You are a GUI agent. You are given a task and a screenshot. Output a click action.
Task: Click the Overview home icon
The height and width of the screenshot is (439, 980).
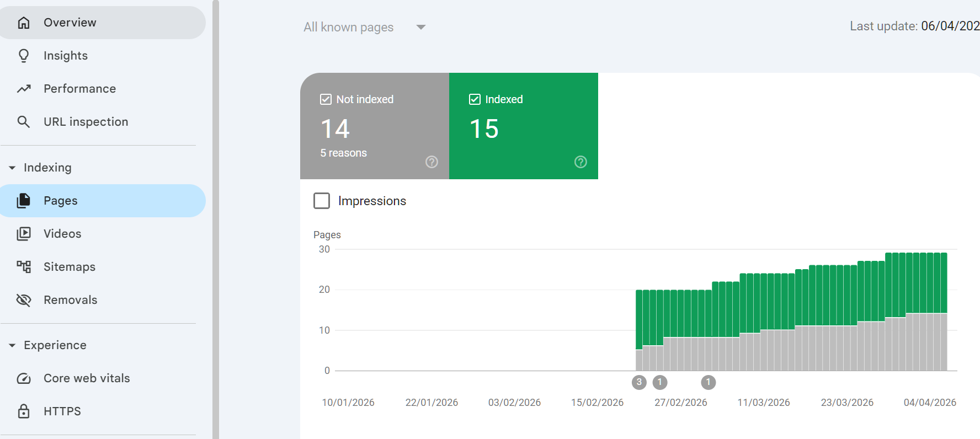[24, 23]
